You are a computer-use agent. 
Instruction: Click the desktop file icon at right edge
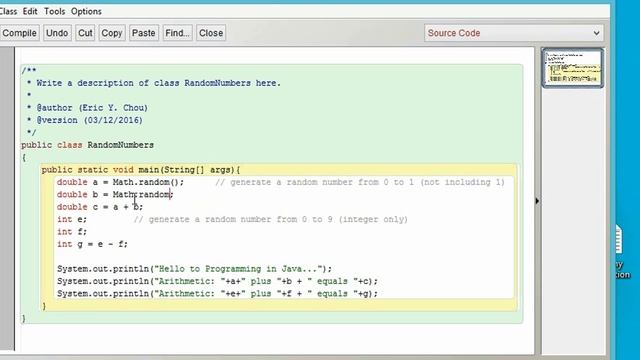[618, 240]
